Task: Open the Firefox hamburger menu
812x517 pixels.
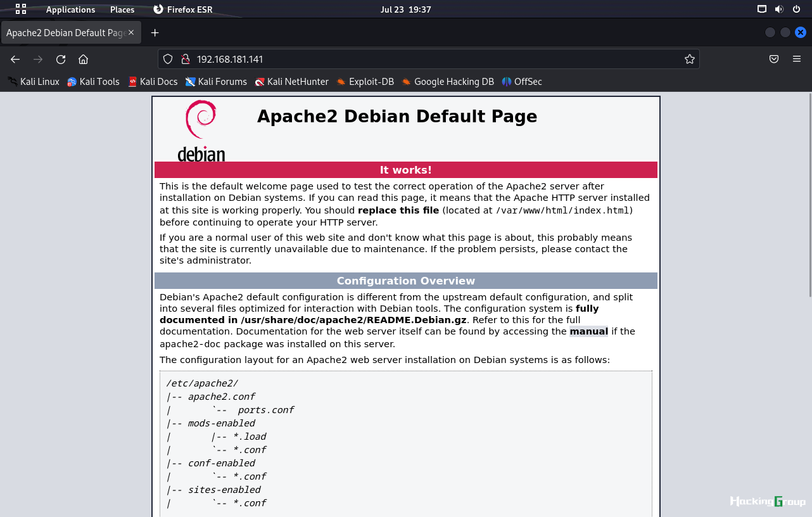Action: click(x=797, y=59)
